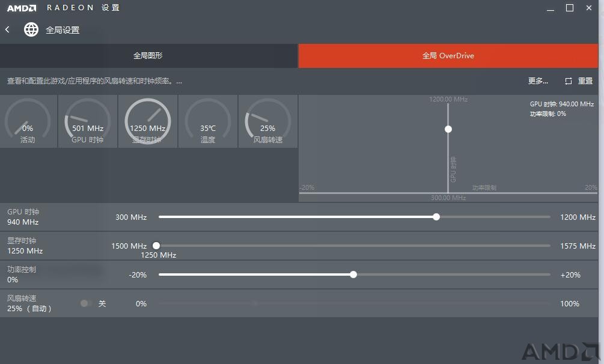The image size is (604, 364).
Task: Click the '300.00 MHz' graph bottom label
Action: click(448, 198)
